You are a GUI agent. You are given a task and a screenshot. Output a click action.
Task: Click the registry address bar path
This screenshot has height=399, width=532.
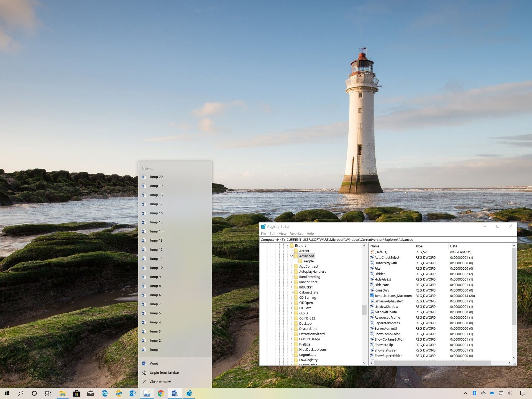pos(337,240)
